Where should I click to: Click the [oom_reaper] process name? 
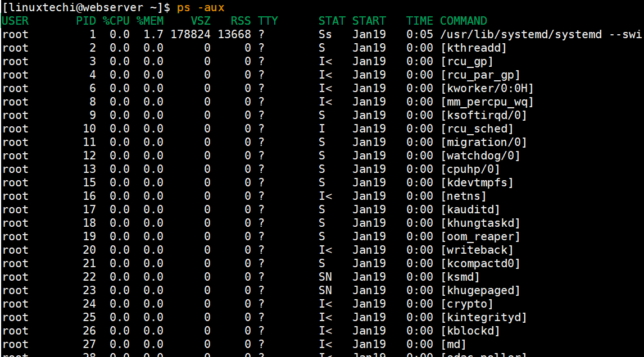click(x=480, y=237)
